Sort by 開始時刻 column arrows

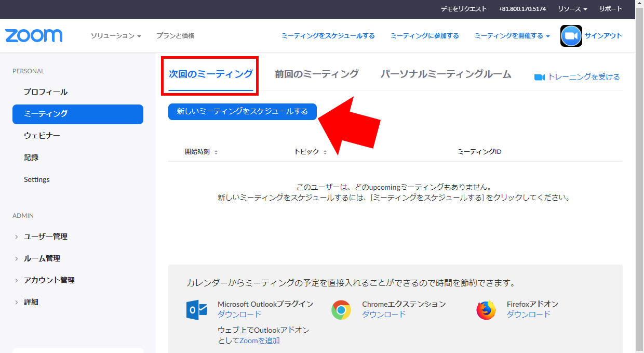(x=216, y=152)
